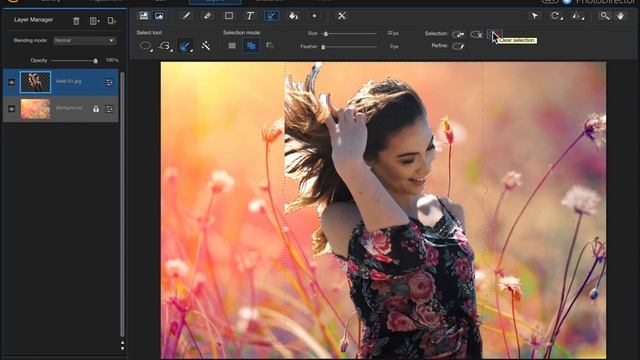
Task: Open the add layer menu icon
Action: pos(94,20)
